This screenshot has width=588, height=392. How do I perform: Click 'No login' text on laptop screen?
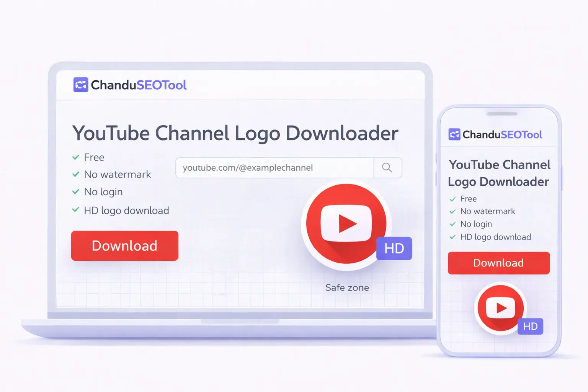103,192
